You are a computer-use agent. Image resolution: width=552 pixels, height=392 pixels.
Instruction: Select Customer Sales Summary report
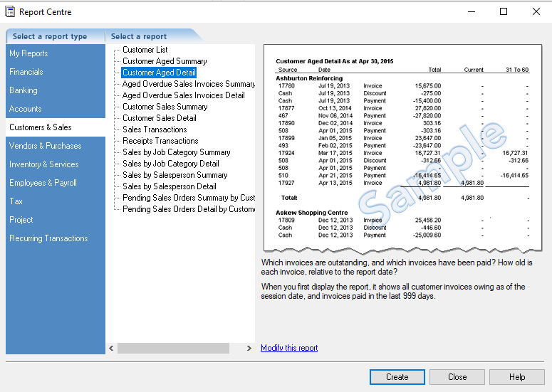tap(165, 107)
